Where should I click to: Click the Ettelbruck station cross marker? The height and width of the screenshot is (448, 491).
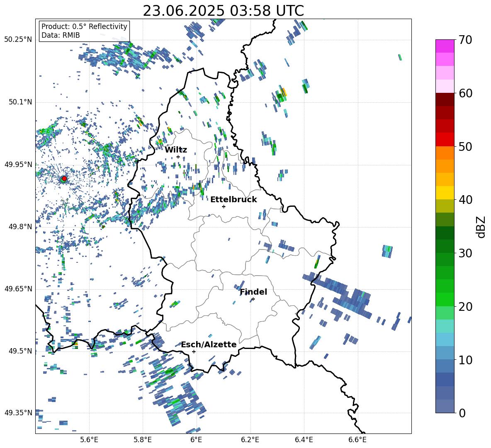point(224,206)
